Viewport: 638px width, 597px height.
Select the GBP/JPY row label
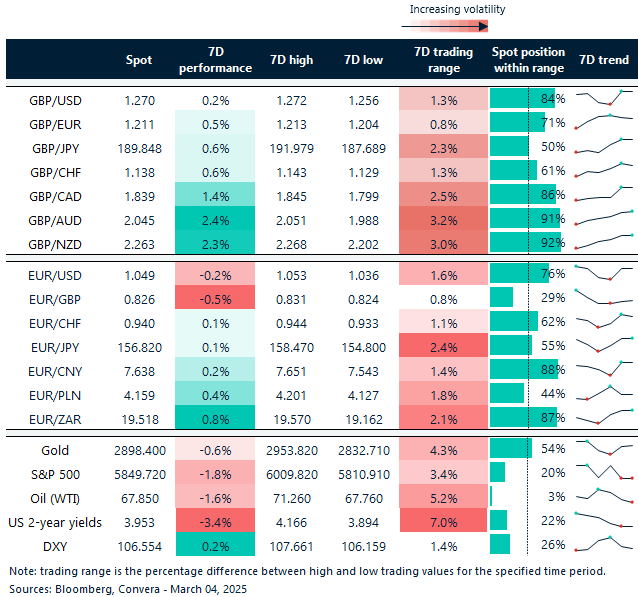[x=55, y=149]
